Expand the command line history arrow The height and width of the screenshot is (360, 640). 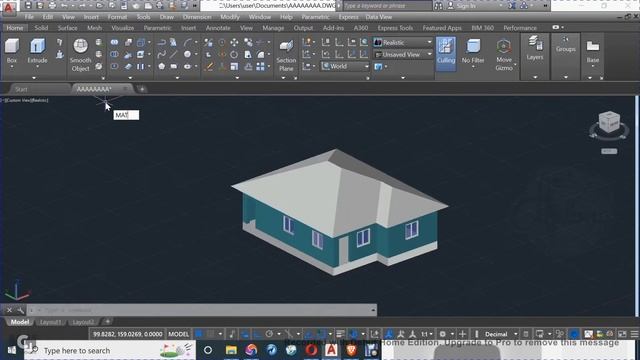(373, 310)
